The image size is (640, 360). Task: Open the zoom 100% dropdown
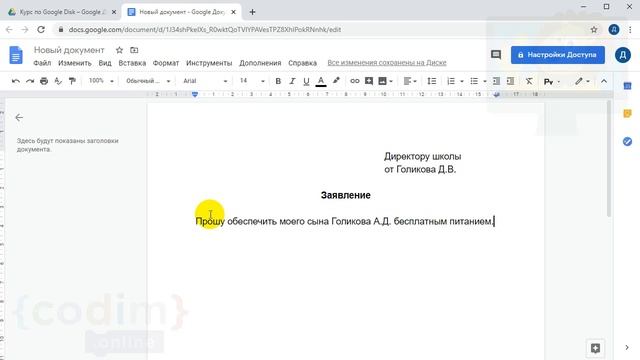(x=101, y=81)
